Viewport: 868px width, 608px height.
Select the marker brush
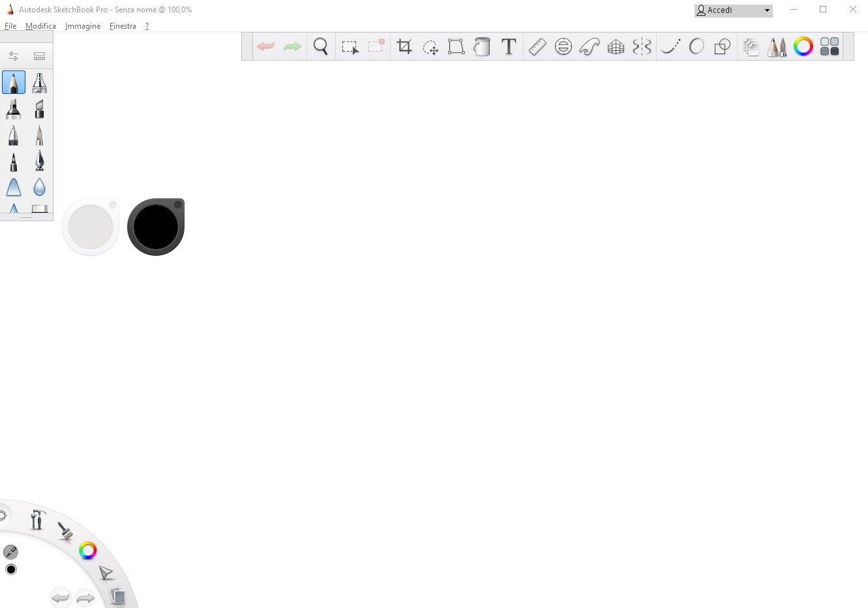pos(14,109)
